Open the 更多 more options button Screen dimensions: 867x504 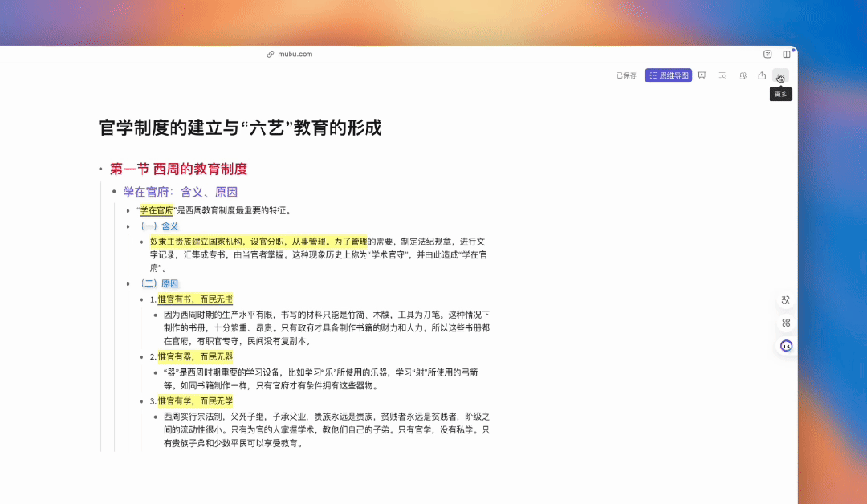pyautogui.click(x=781, y=75)
